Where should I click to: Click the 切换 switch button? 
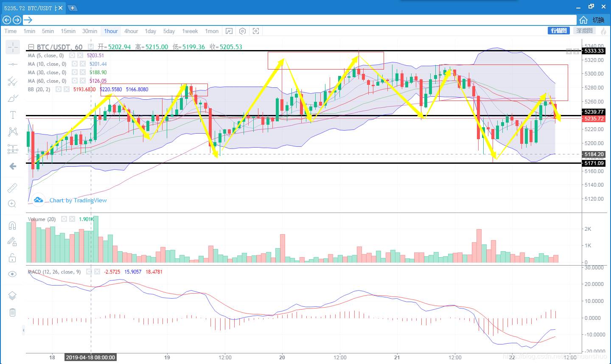click(599, 20)
